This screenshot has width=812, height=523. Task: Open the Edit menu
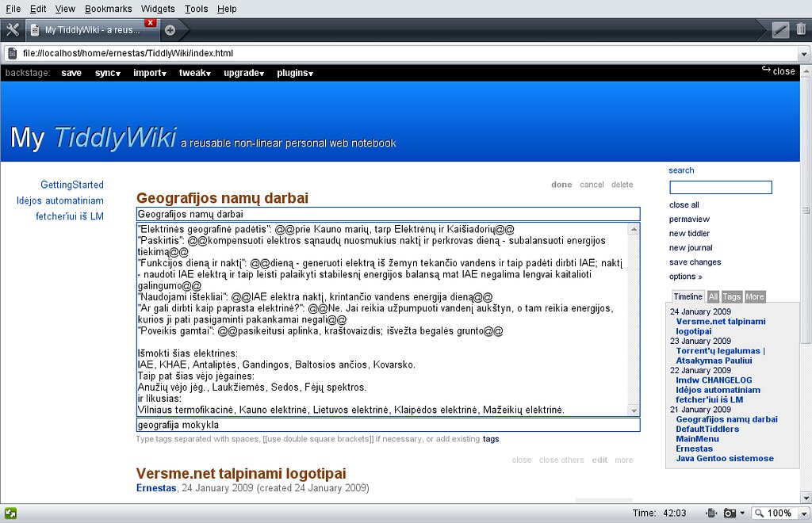point(38,9)
